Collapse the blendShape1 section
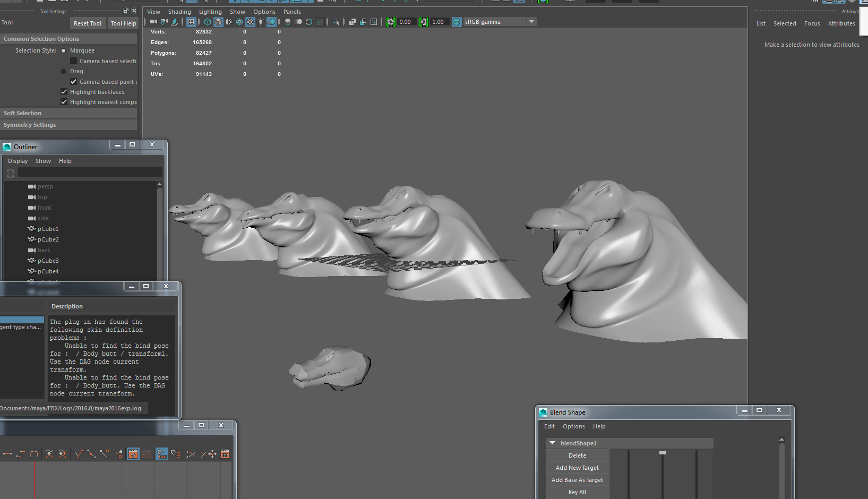The image size is (868, 499). (x=552, y=443)
